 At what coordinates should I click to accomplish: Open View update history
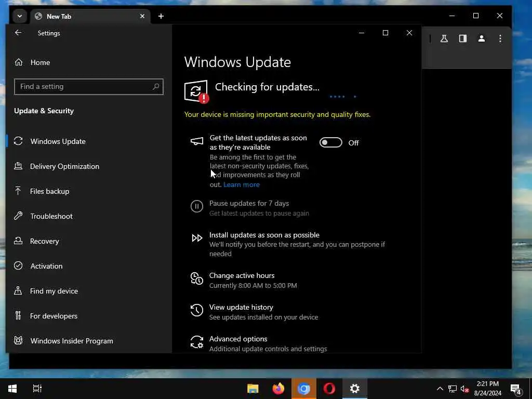tap(241, 308)
